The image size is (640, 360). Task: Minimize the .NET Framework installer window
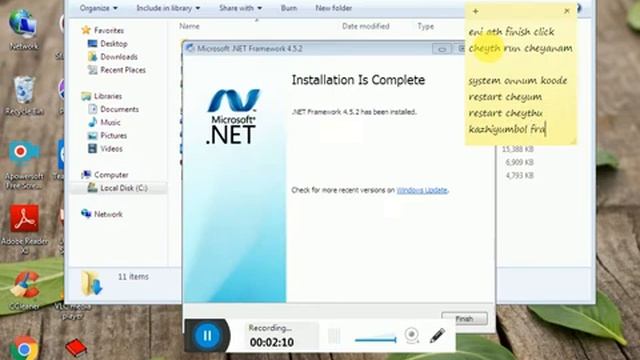[x=442, y=49]
